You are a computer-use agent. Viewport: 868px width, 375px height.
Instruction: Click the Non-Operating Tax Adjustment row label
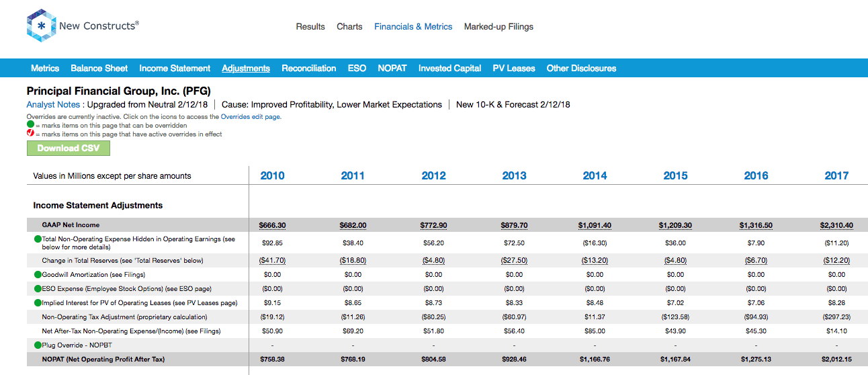[x=124, y=317]
